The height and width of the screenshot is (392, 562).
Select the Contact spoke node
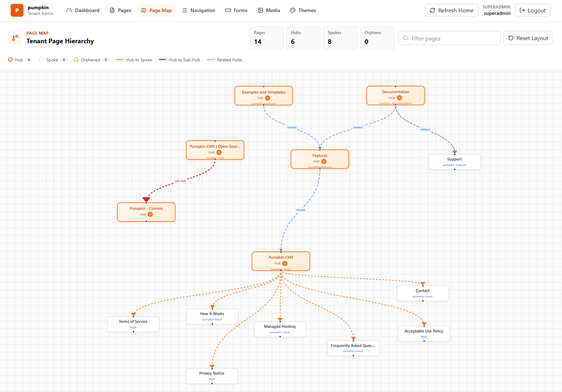(423, 293)
